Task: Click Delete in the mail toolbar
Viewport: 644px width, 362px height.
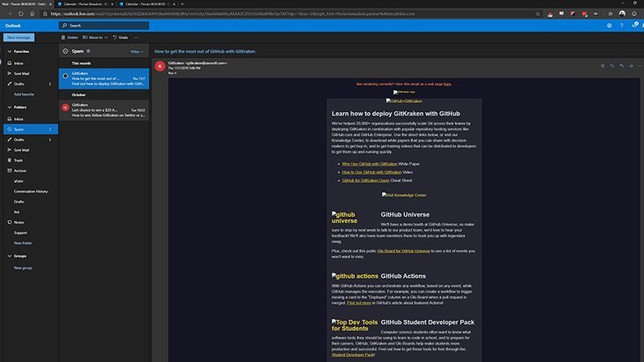Action: pos(69,38)
